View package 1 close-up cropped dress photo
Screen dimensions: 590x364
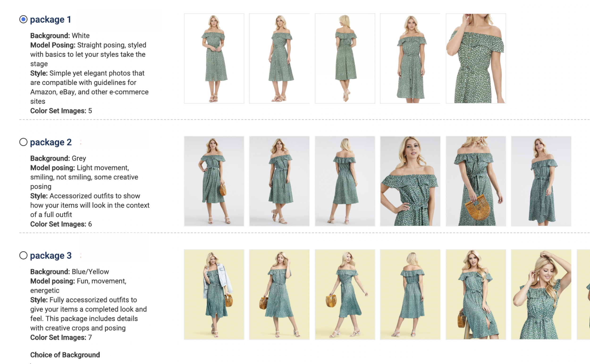click(476, 58)
